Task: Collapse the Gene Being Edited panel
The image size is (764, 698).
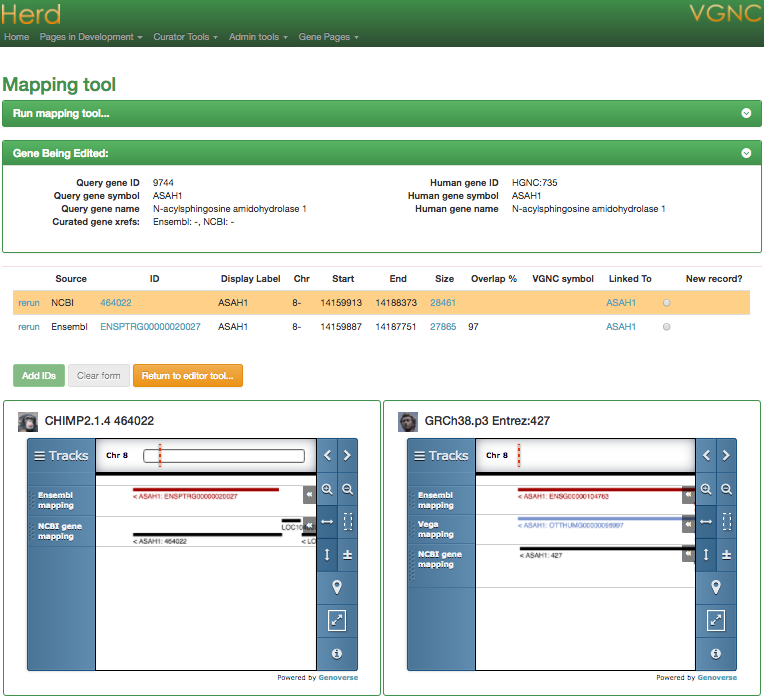Action: tap(745, 153)
